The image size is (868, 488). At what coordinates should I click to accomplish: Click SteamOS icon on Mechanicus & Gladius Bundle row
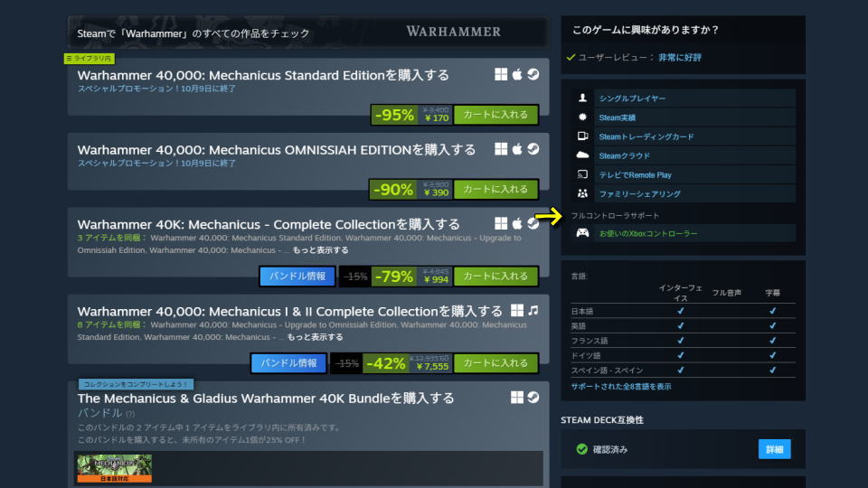533,398
